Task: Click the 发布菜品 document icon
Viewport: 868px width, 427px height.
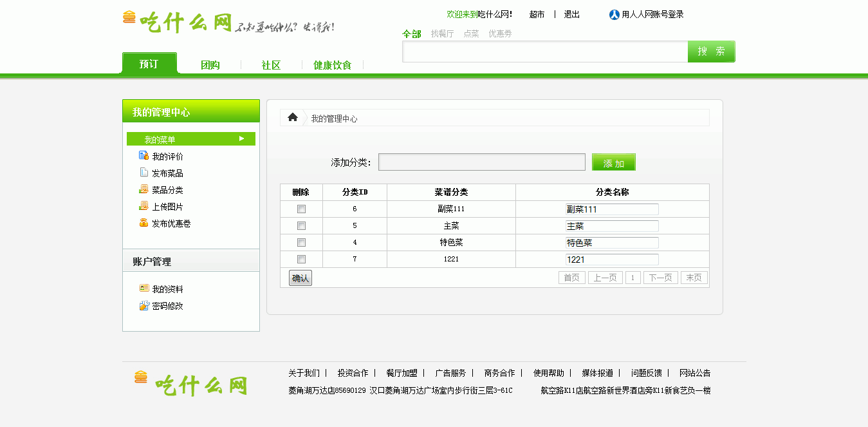Action: coord(144,173)
